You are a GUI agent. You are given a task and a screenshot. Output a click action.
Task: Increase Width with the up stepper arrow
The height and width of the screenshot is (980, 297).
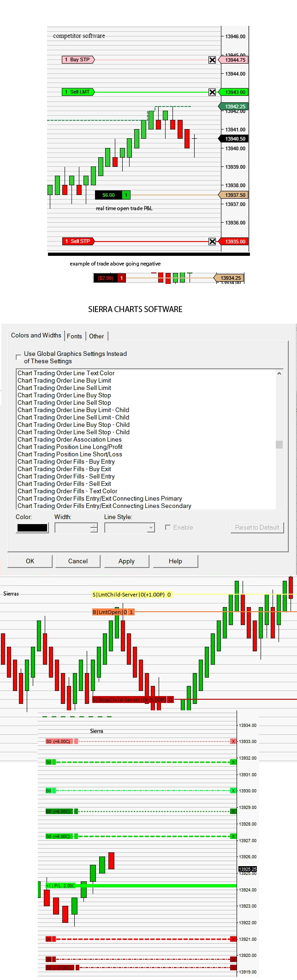pos(94,525)
